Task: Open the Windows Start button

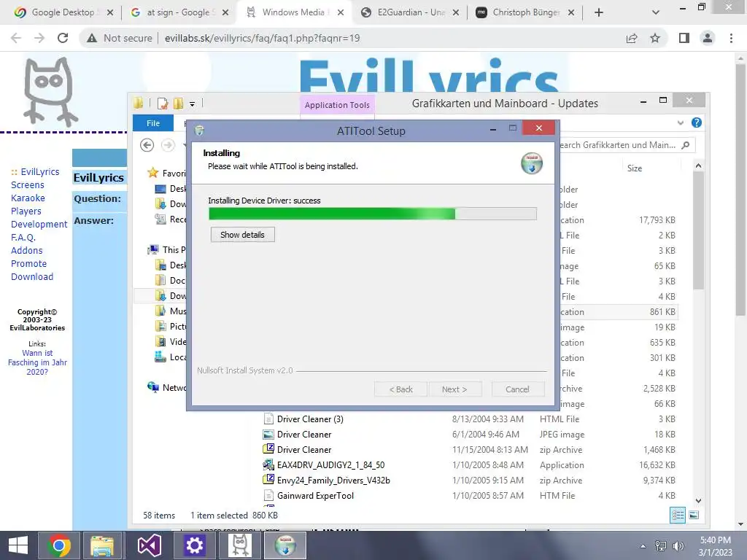Action: (x=18, y=545)
